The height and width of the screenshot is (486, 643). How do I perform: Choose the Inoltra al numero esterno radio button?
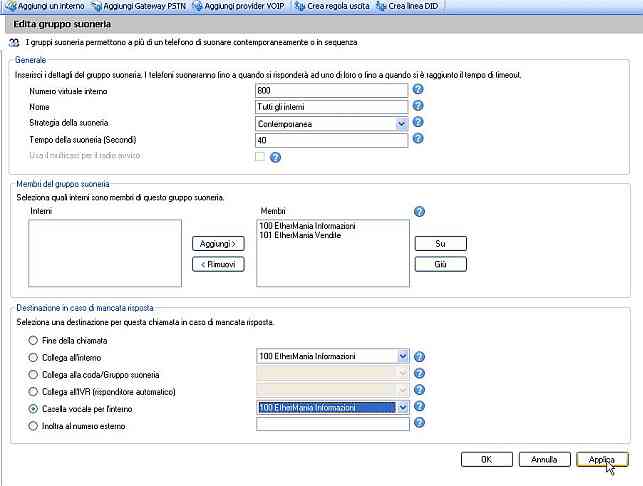click(x=33, y=425)
